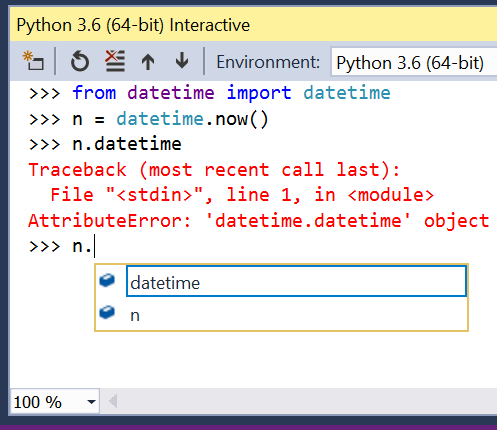Screen dimensions: 497x430
Task: Select the n completion suggestion
Action: [x=296, y=314]
